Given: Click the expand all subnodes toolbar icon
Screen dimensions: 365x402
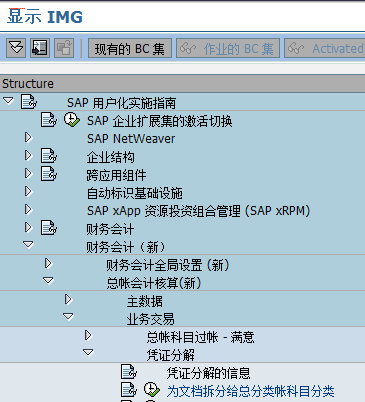Looking at the screenshot, I should [16, 48].
